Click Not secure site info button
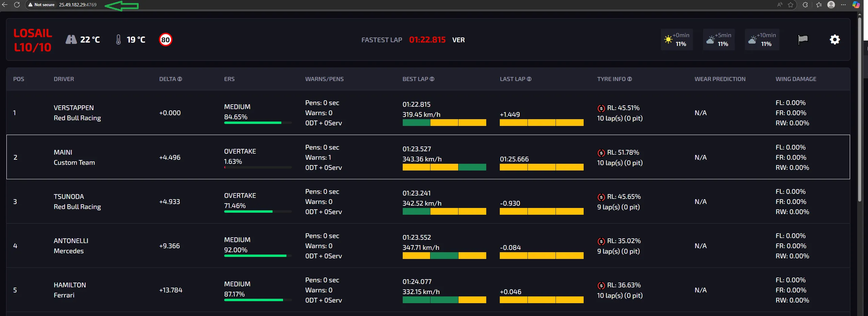 click(41, 5)
